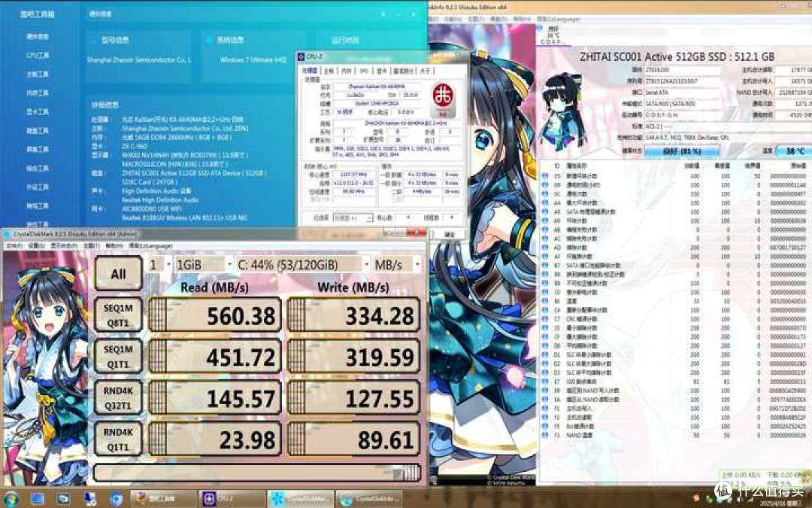Screen dimensions: 812x508
Task: Start the SEQ1M Q8T1 test
Action: pyautogui.click(x=118, y=315)
